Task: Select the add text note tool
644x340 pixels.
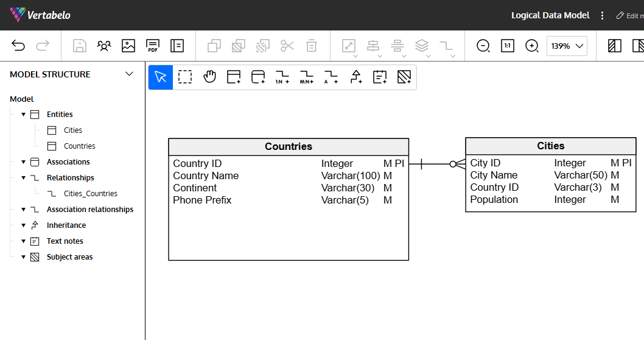Action: click(380, 77)
